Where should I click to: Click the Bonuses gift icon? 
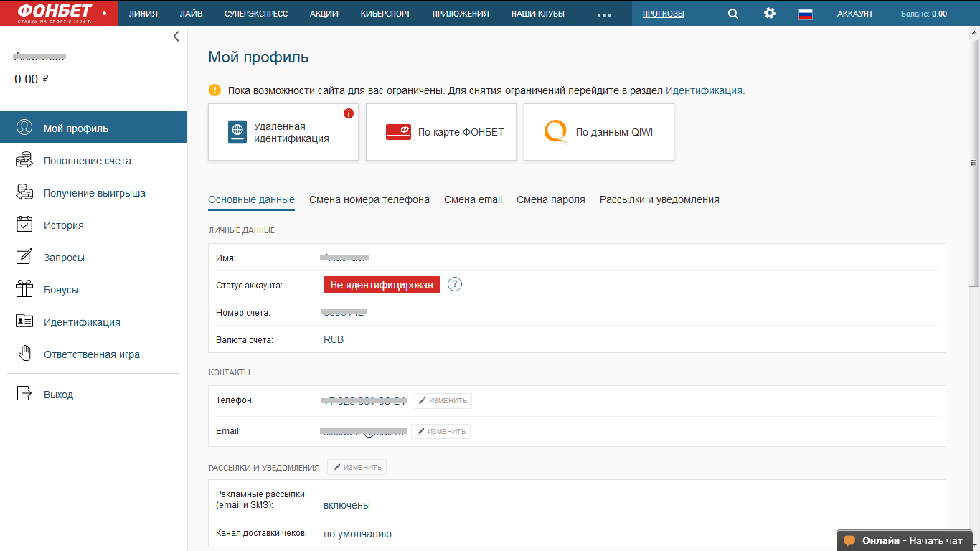point(24,289)
